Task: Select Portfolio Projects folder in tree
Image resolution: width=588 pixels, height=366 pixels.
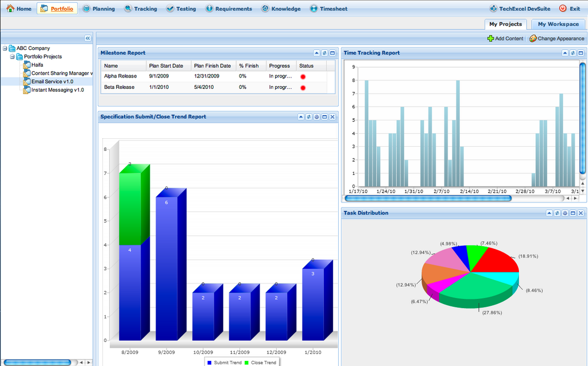Action: [42, 57]
